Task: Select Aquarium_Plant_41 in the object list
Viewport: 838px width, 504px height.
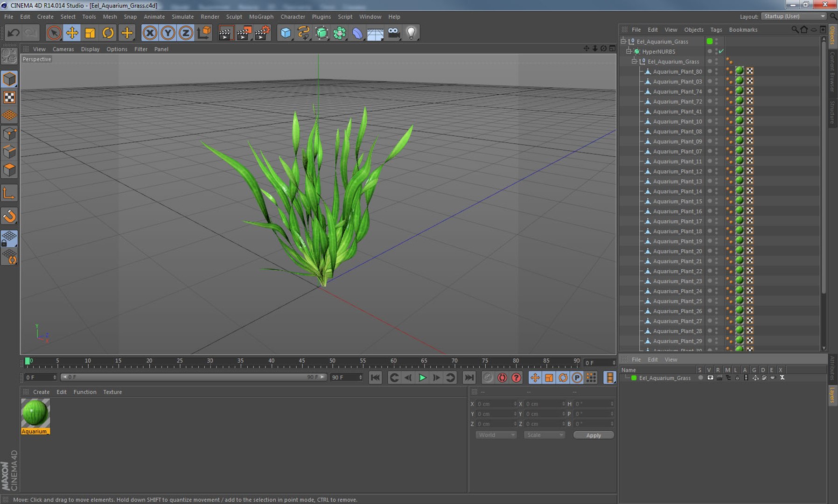Action: [x=677, y=112]
